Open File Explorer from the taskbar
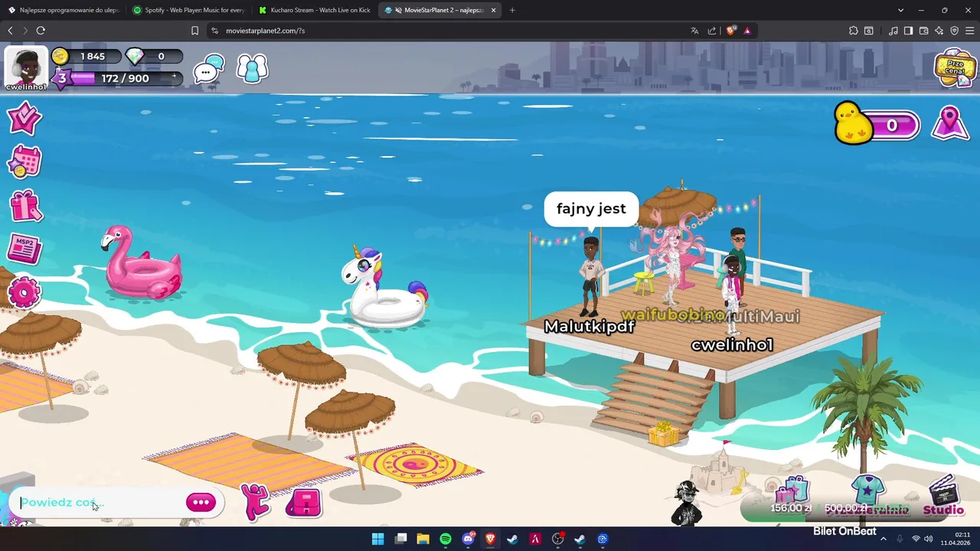Screen dimensions: 980x551 [x=423, y=539]
